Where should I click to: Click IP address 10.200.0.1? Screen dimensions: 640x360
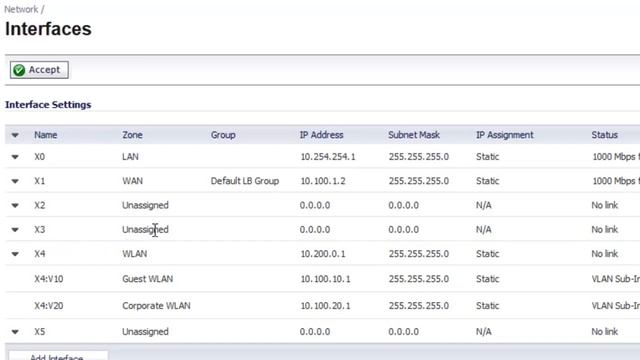pos(323,254)
